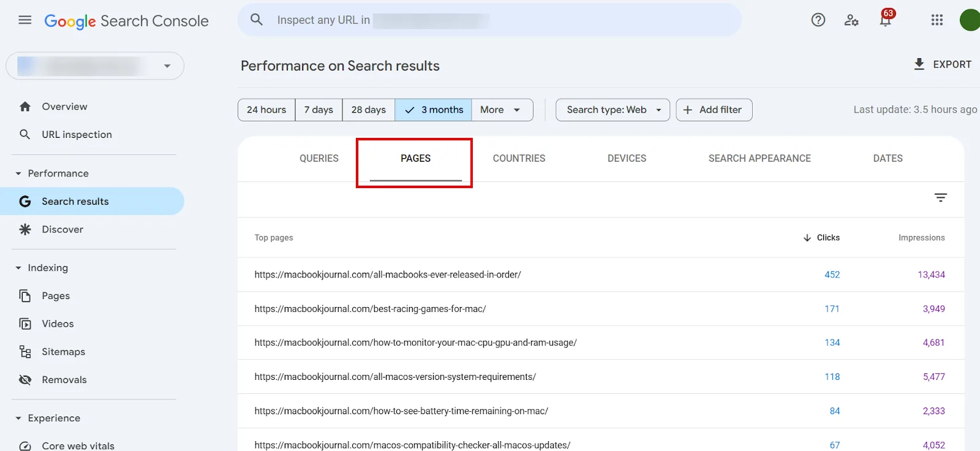Select the checked 3 months range

coord(434,110)
